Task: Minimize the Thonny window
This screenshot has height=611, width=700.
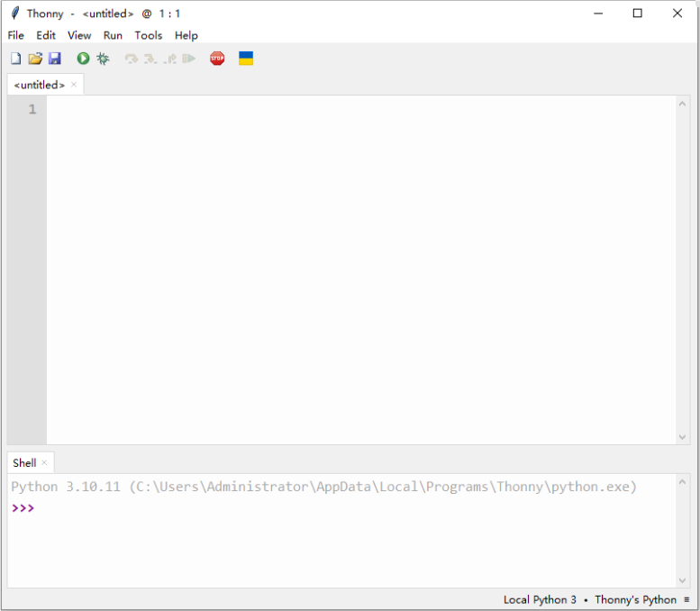Action: [x=598, y=14]
